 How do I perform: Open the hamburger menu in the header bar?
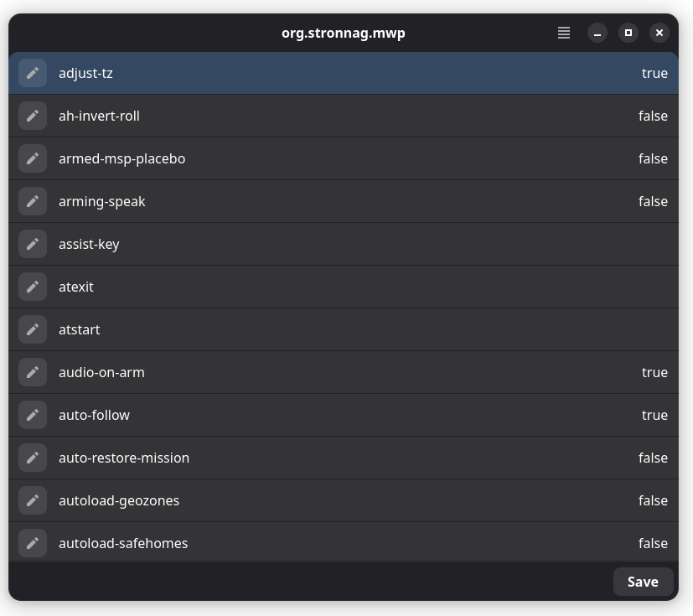point(563,34)
